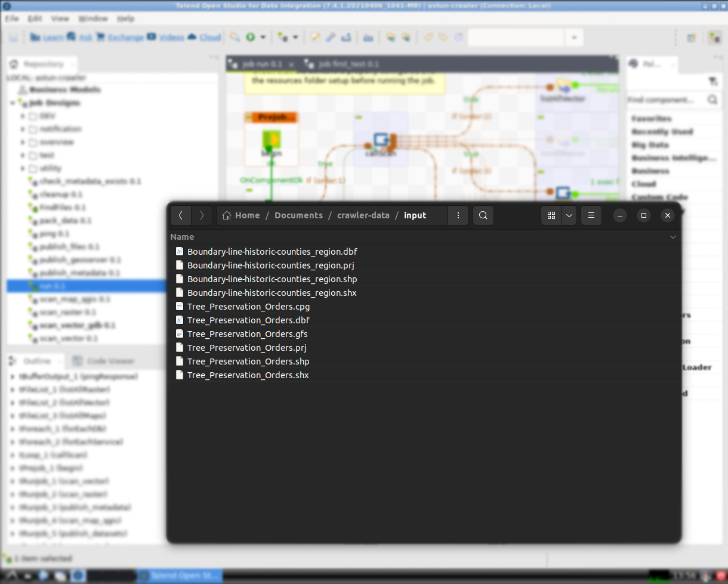728x584 pixels.
Task: Select the check_metadata_exists 0.1 job
Action: pyautogui.click(x=90, y=181)
